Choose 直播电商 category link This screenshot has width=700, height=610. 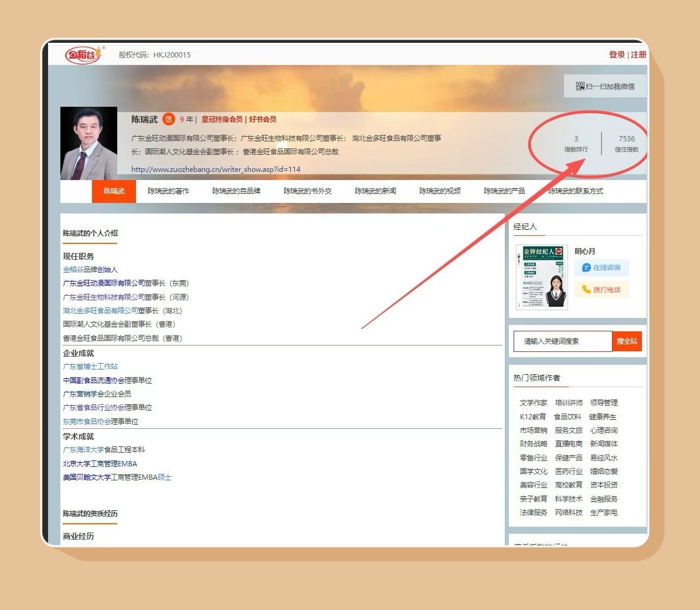tap(568, 444)
